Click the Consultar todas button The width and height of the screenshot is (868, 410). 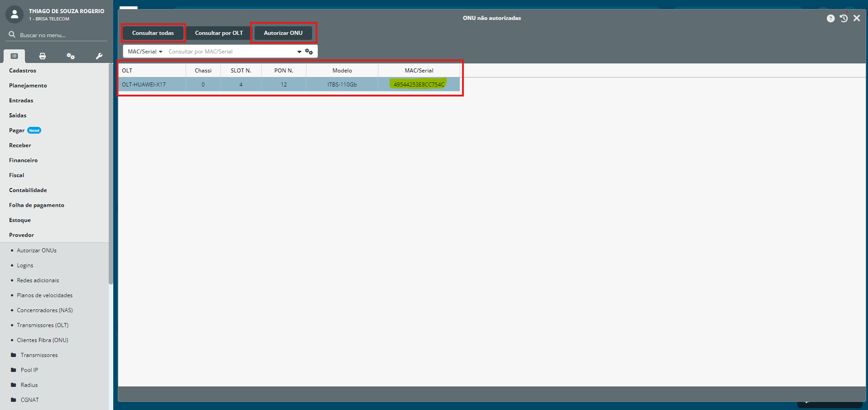tap(153, 33)
